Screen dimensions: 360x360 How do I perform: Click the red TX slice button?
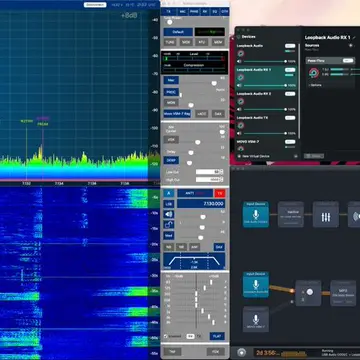(220, 193)
